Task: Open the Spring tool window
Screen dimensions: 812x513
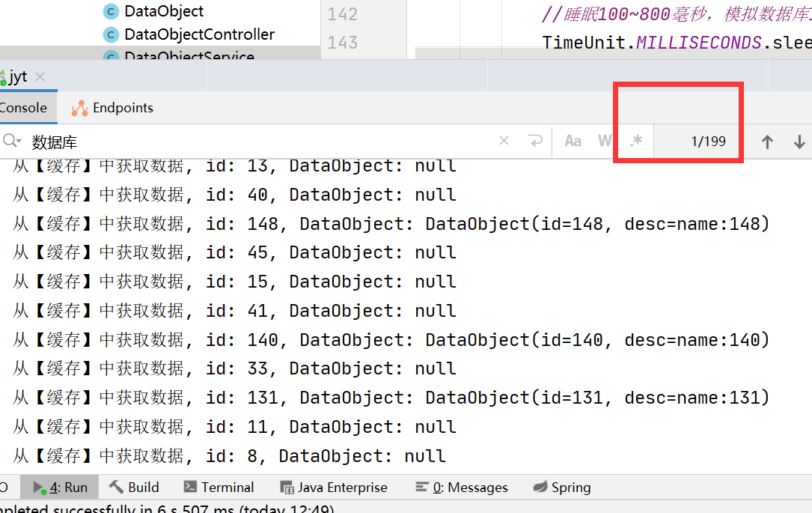Action: [562, 488]
